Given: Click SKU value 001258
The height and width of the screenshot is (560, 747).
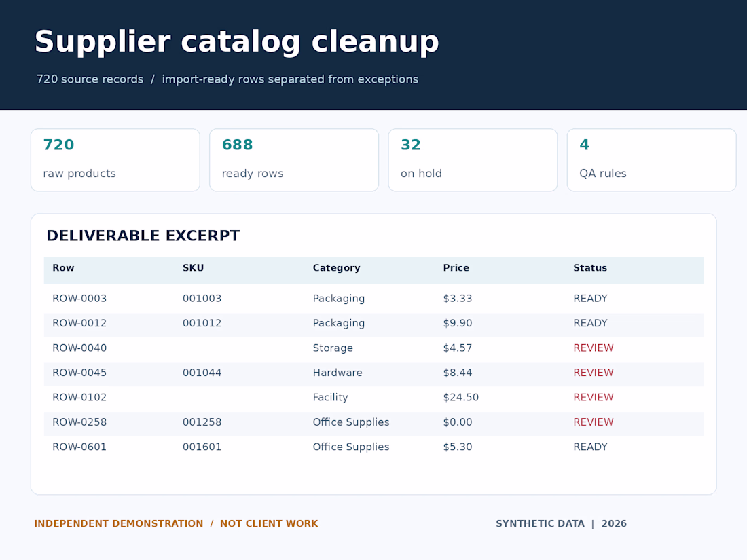Looking at the screenshot, I should coord(202,422).
